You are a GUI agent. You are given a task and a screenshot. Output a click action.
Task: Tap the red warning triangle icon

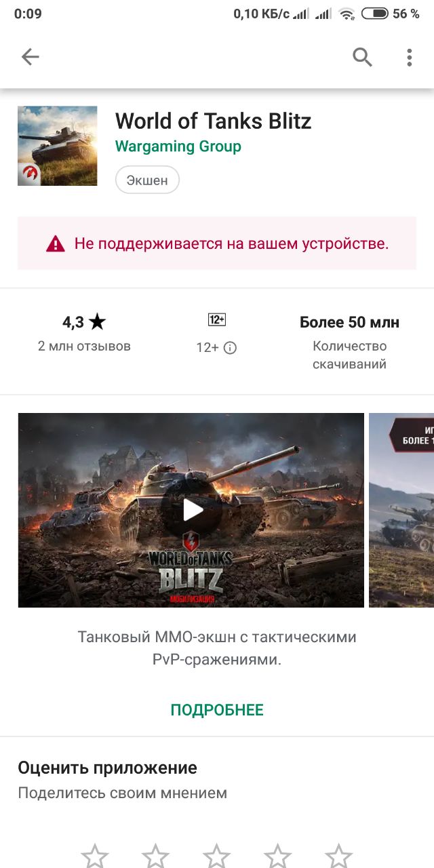56,243
